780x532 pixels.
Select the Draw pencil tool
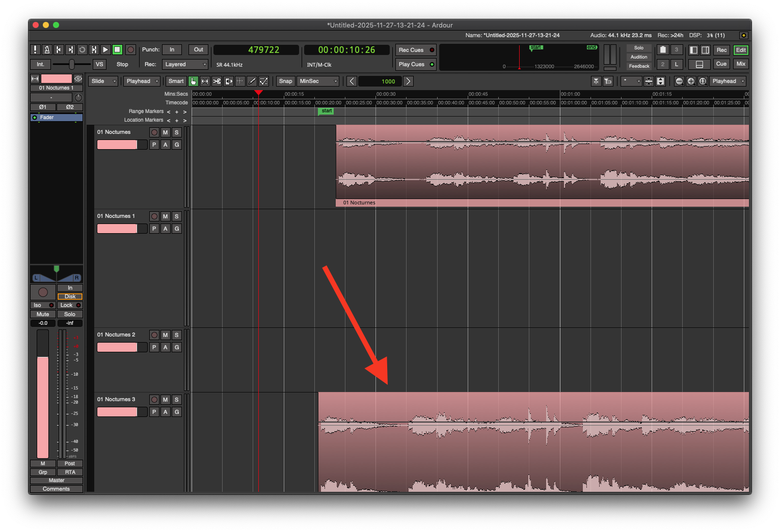click(x=252, y=81)
